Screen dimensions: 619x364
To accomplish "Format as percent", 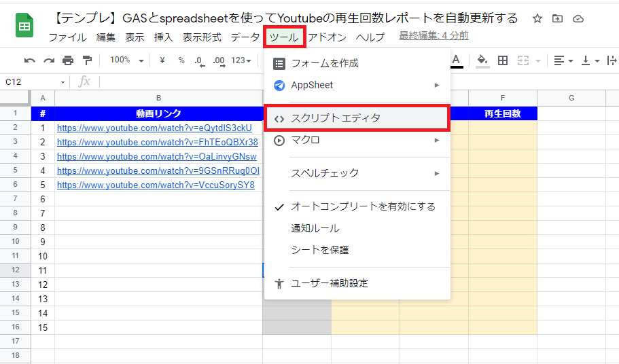I will (181, 60).
